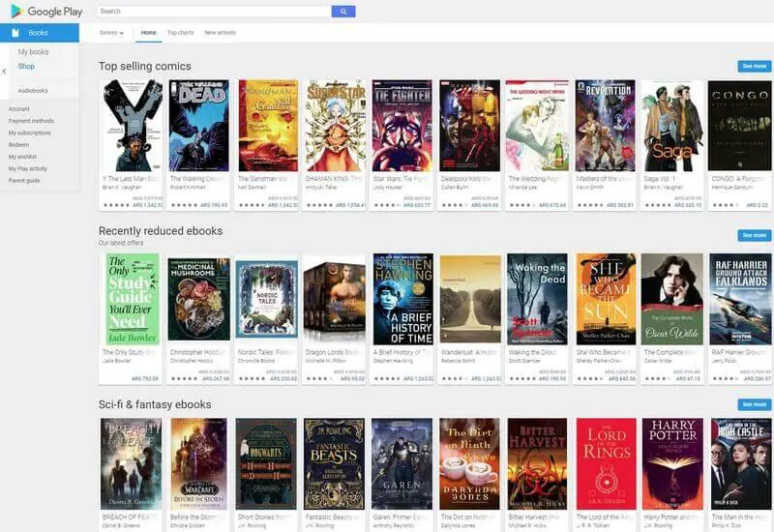Click See more for Recently reduced ebooks
The height and width of the screenshot is (532, 774).
[755, 235]
